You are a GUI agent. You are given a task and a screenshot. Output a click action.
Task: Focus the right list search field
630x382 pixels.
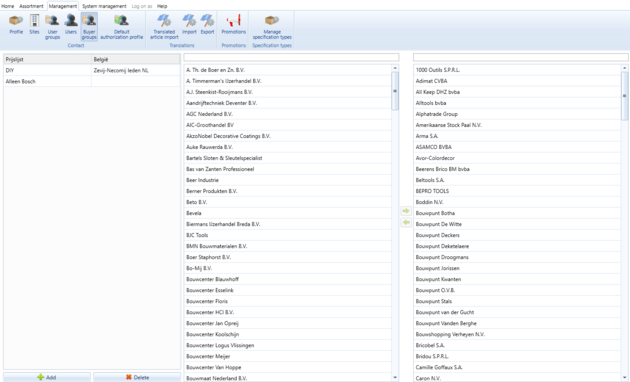point(521,57)
